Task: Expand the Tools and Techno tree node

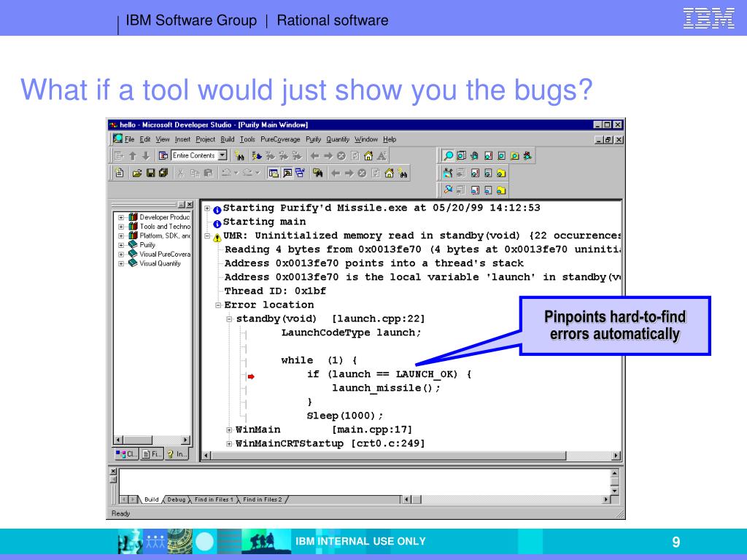Action: 121,227
